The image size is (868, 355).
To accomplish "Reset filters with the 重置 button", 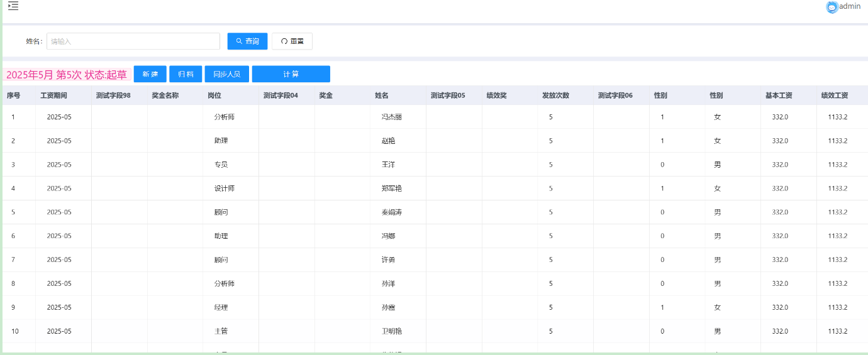I will (292, 41).
